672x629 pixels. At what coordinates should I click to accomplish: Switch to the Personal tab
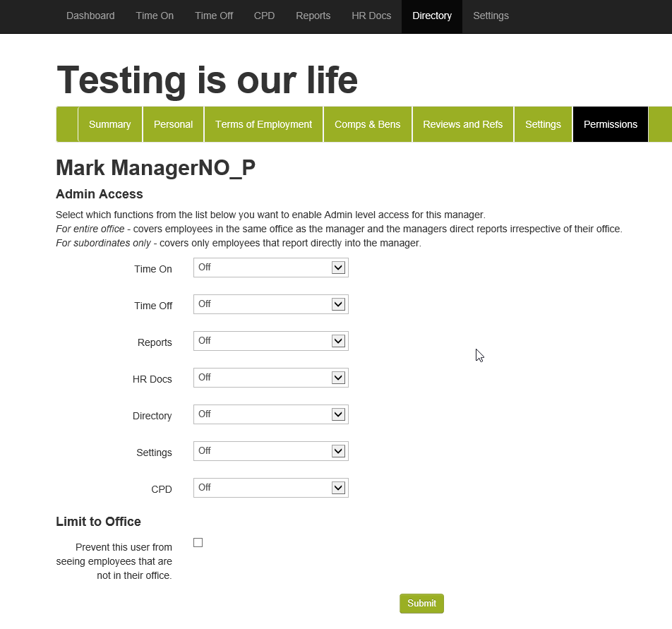(x=173, y=124)
